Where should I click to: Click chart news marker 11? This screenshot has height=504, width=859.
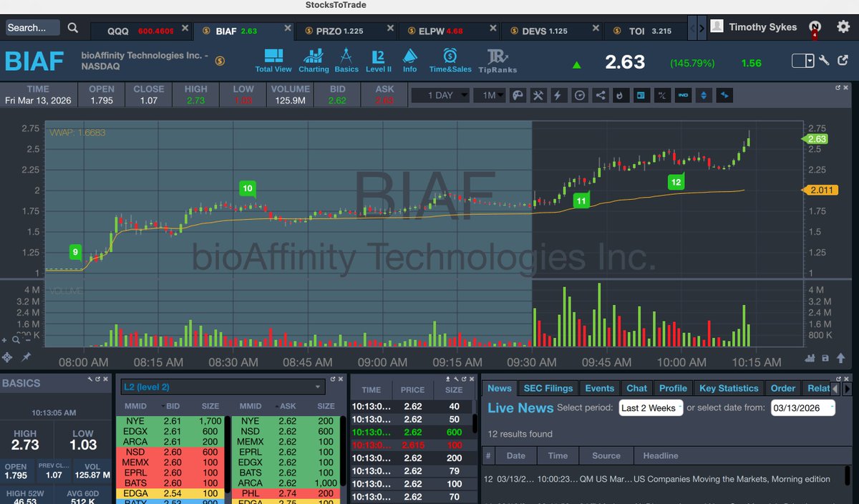[x=581, y=201]
